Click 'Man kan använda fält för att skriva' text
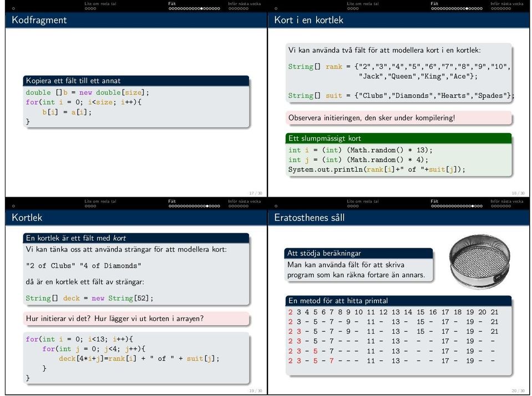This screenshot has width=532, height=396. coord(346,264)
